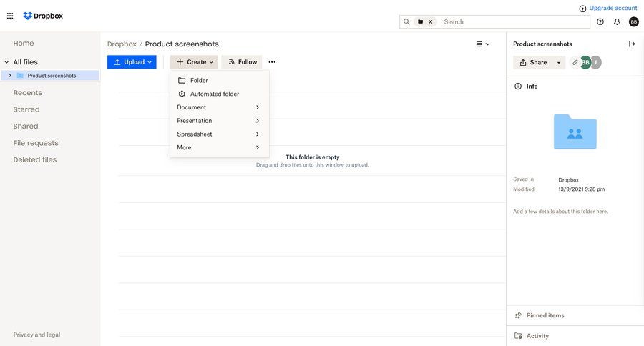Click the modified date 13/9/2021 9:28 pm
This screenshot has height=346, width=644.
click(581, 189)
